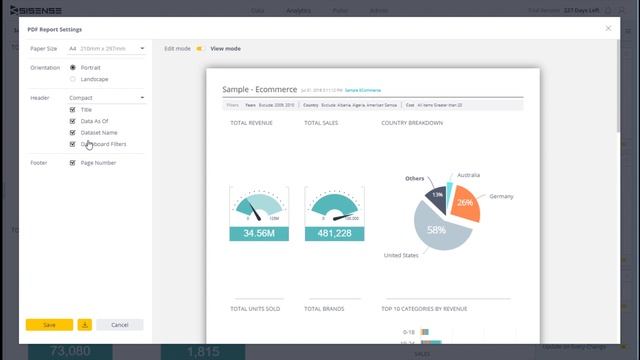The height and width of the screenshot is (360, 640).
Task: Click the TOTAL UNITS SOLD title
Action: [x=255, y=309]
